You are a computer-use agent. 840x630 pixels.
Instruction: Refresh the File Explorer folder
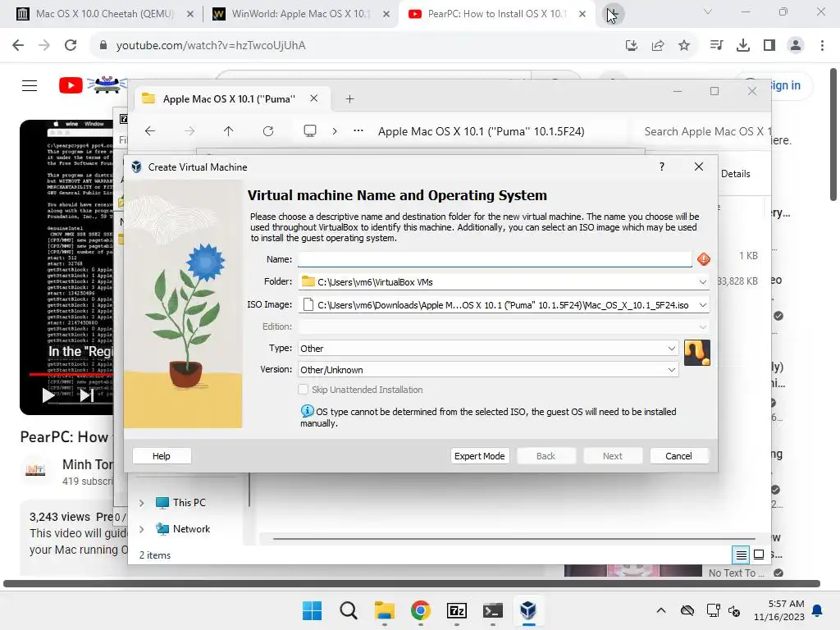[x=268, y=131]
